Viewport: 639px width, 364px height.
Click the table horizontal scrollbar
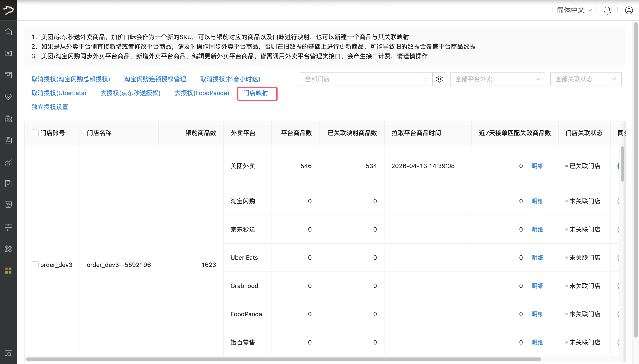[283, 359]
